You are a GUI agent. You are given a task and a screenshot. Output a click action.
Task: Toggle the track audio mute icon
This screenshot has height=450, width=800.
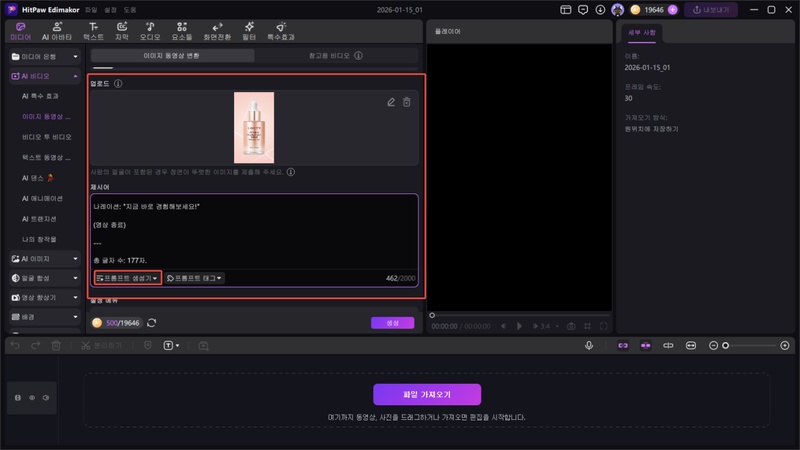point(45,397)
